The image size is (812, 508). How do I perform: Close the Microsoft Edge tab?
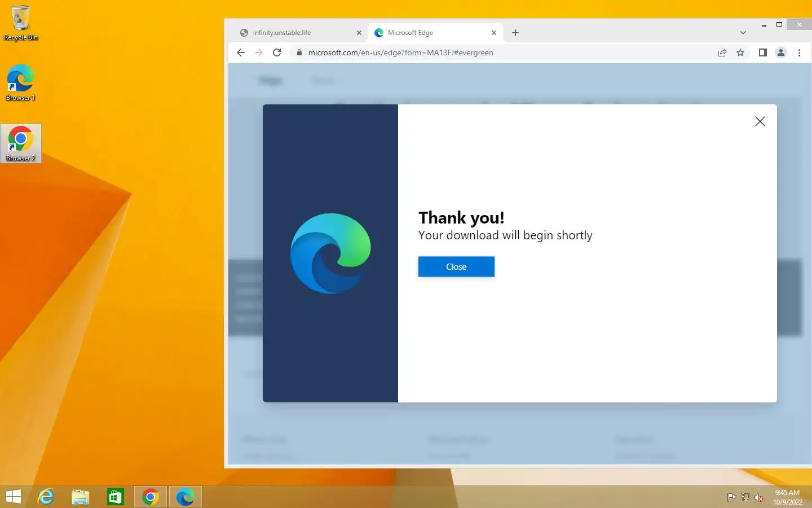click(494, 33)
